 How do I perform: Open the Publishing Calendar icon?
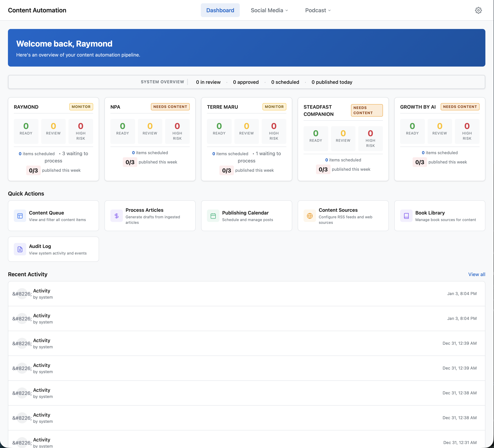(213, 216)
